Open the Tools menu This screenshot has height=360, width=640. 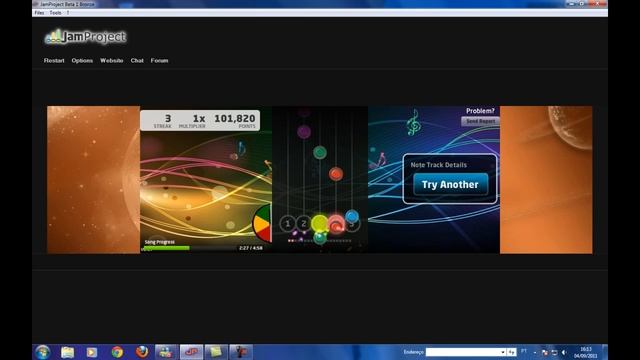click(55, 13)
